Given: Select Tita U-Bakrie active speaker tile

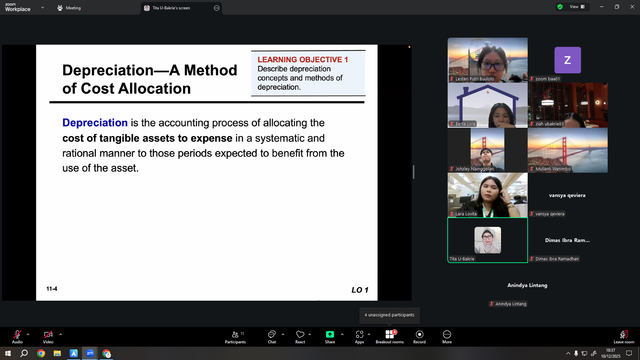Looking at the screenshot, I should point(487,240).
